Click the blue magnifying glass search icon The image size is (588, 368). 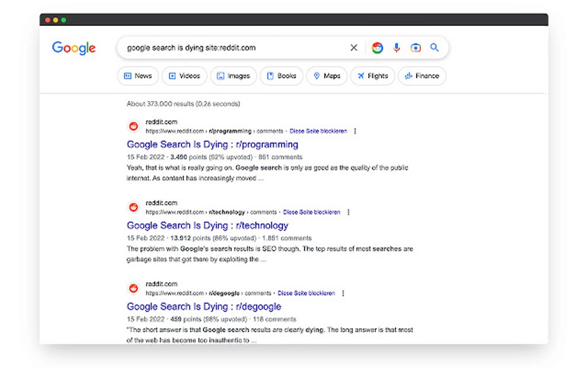tap(434, 48)
